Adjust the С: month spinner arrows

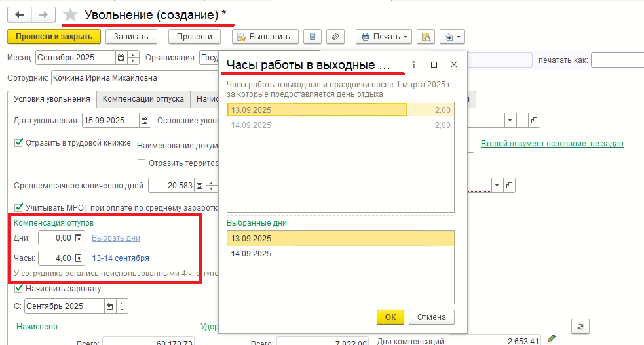(x=122, y=306)
